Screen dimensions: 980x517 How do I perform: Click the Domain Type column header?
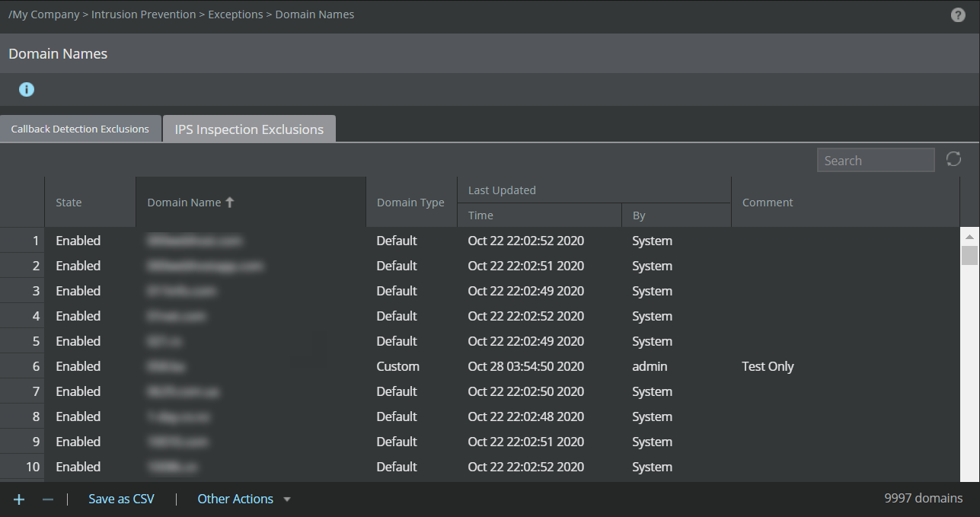tap(411, 203)
